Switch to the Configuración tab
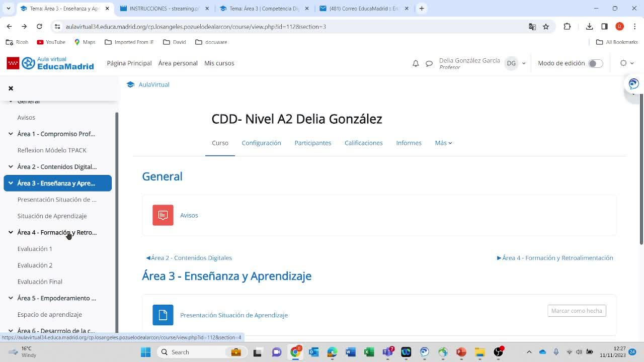The width and height of the screenshot is (644, 362). 261,143
